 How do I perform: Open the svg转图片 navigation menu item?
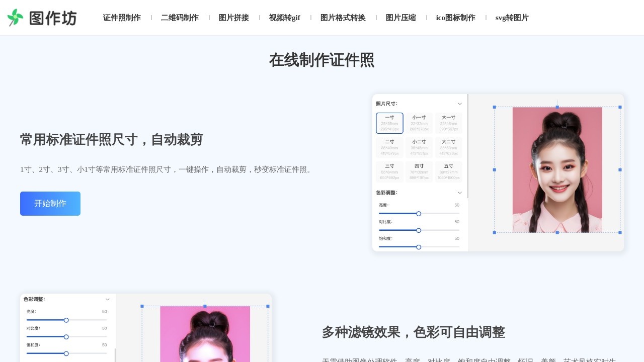pos(512,18)
